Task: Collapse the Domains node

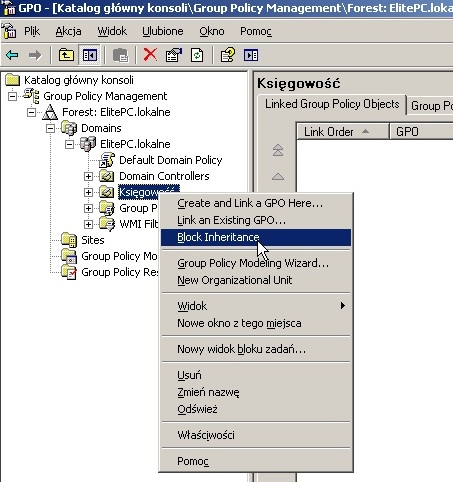Action: [x=50, y=128]
